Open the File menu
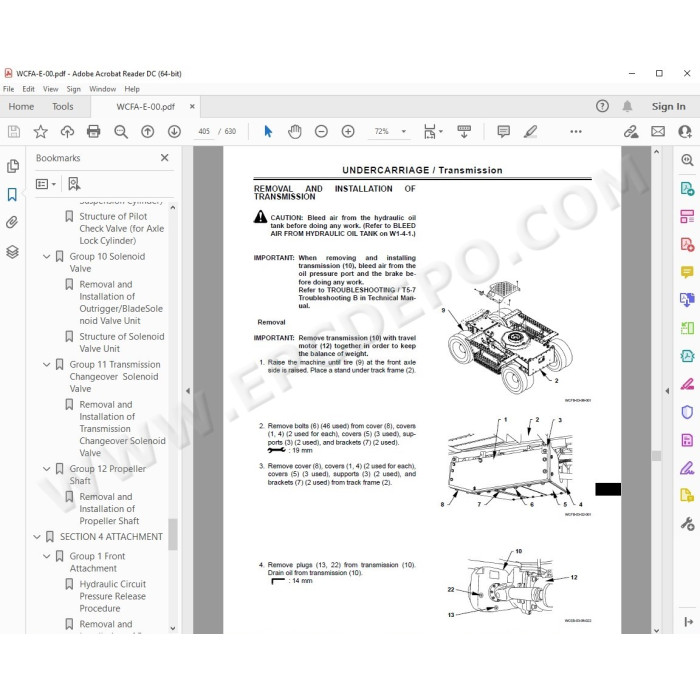700x700 pixels. pos(8,89)
